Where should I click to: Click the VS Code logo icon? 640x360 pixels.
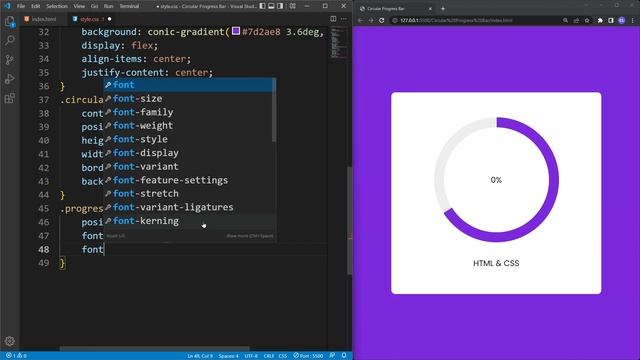pyautogui.click(x=7, y=6)
